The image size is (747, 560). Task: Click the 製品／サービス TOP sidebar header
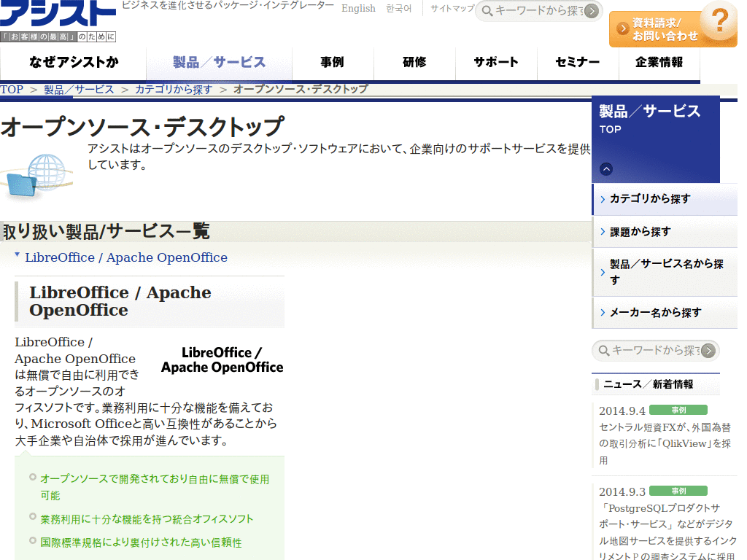656,139
